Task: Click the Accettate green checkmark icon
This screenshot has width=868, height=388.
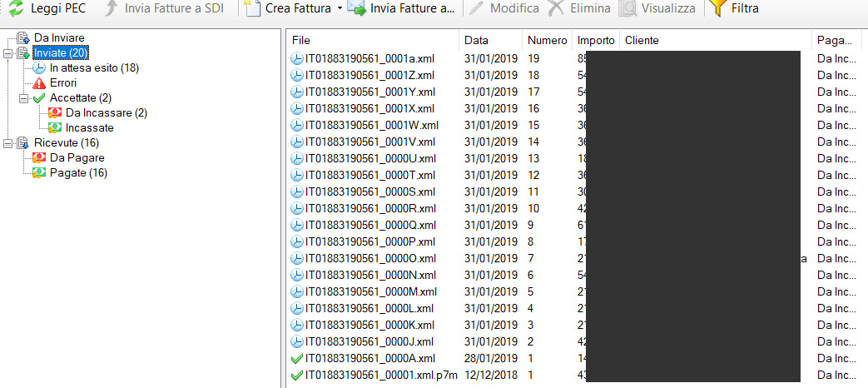Action: [x=39, y=98]
